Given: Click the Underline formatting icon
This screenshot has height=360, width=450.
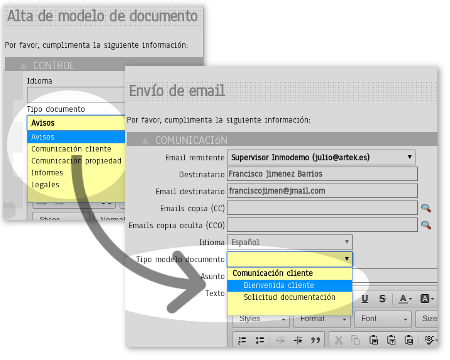Looking at the screenshot, I should [365, 299].
